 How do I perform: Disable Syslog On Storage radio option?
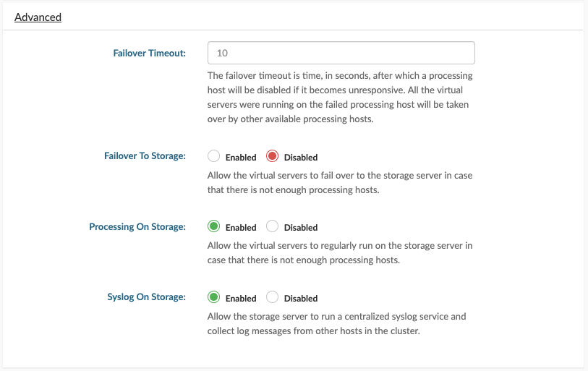272,297
